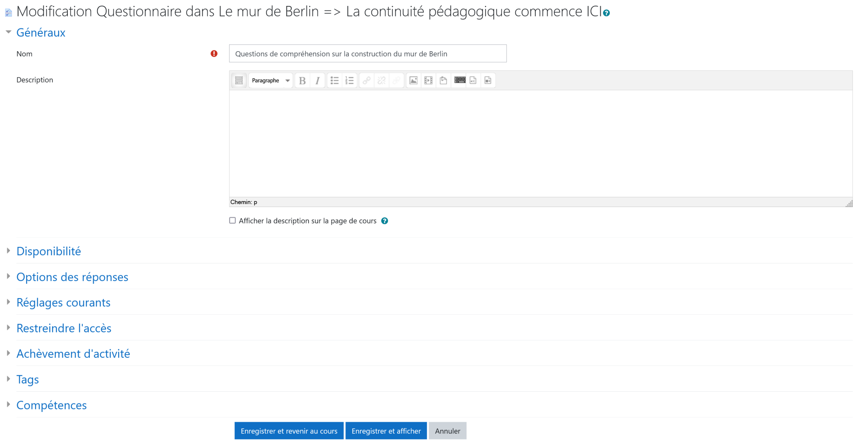The image size is (868, 445).
Task: Open the virtual keyboard tool
Action: [x=460, y=80]
